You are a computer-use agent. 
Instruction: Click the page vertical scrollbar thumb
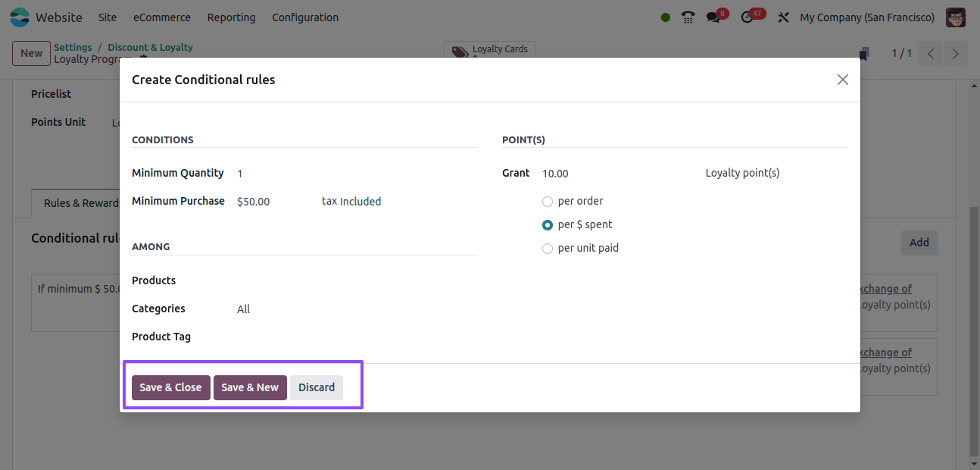click(x=974, y=330)
